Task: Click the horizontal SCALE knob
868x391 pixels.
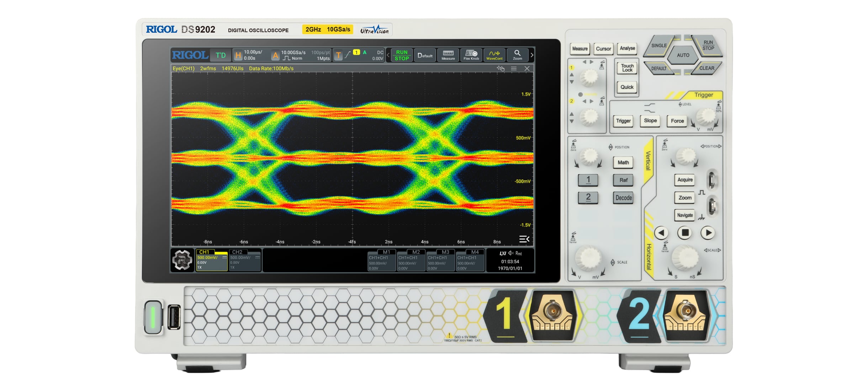Action: [x=685, y=258]
